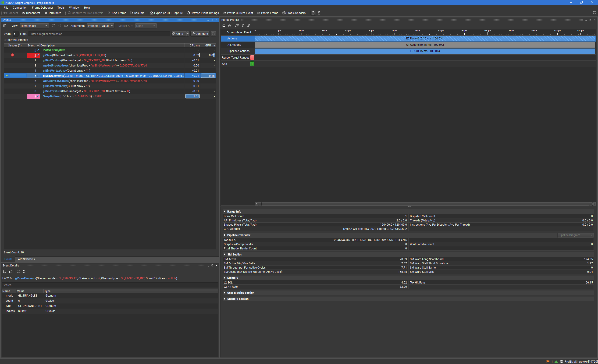
Task: Open the Pipeline Diagram dropdown
Action: (575, 235)
